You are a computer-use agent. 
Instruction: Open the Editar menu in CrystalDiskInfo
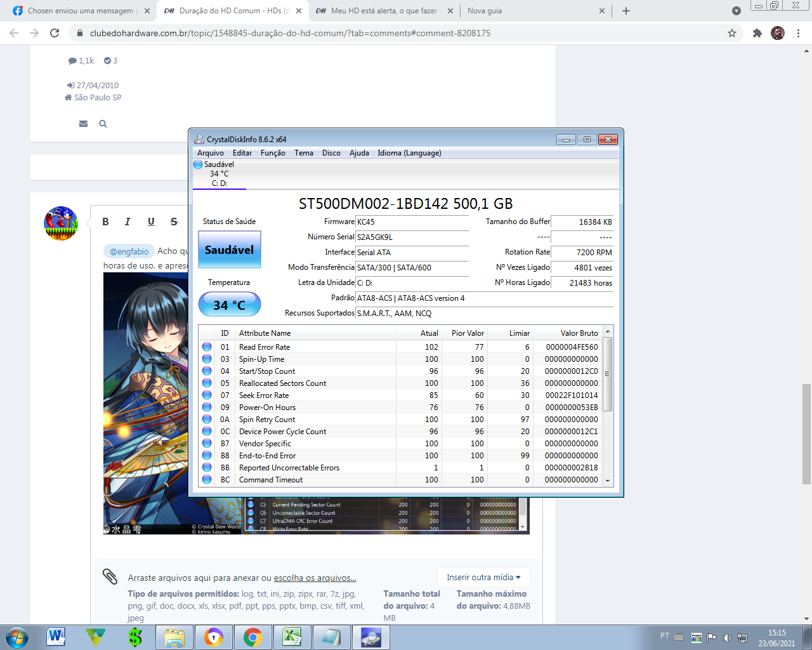pyautogui.click(x=242, y=153)
